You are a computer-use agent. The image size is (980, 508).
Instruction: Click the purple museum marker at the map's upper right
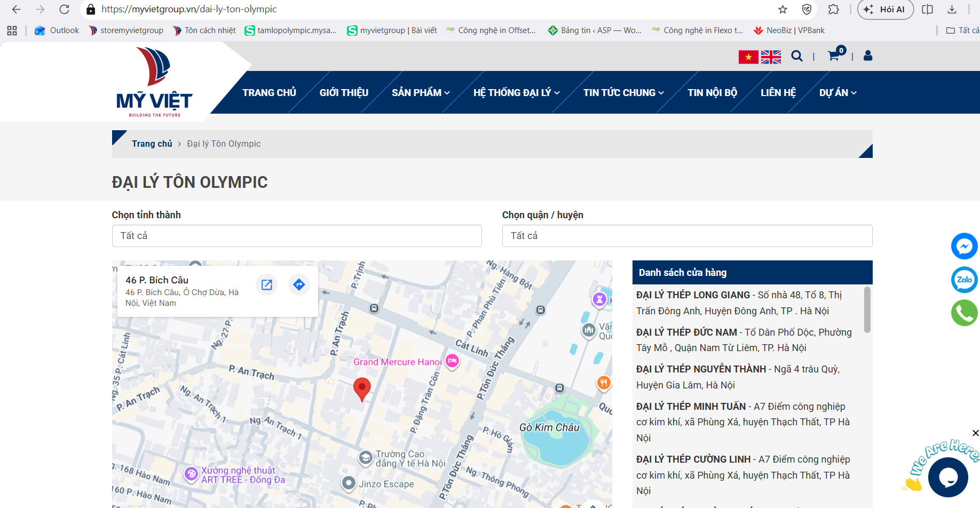click(599, 299)
